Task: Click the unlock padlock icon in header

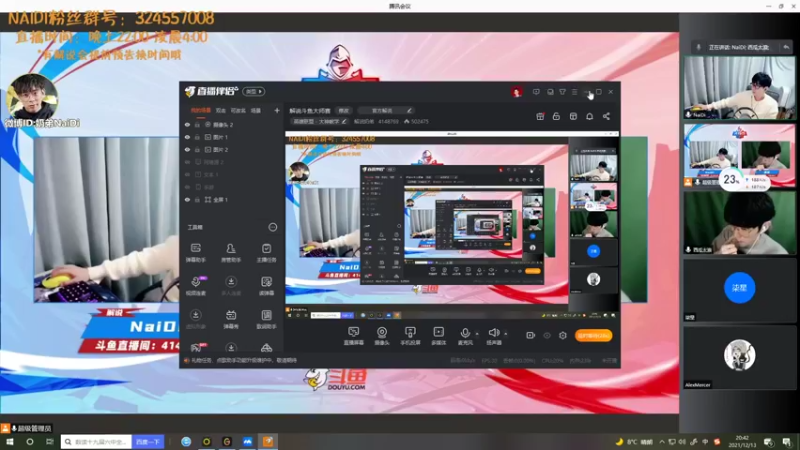Action: click(556, 116)
